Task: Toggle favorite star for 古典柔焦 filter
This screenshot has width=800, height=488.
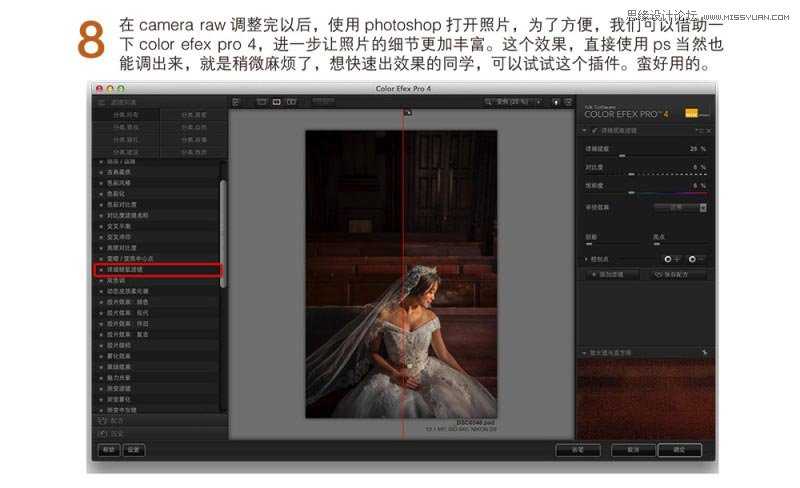Action: (x=101, y=173)
